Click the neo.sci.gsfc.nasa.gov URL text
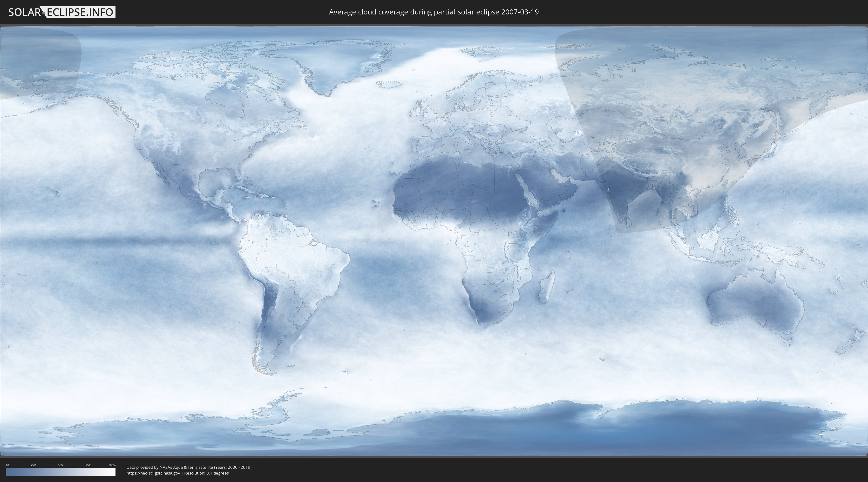Viewport: 868px width, 482px height. click(153, 473)
